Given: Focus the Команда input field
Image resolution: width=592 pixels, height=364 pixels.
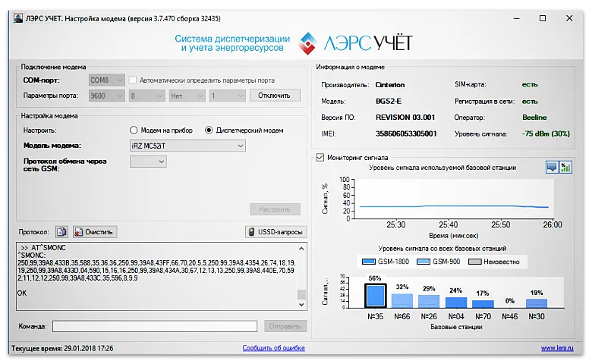Looking at the screenshot, I should 155,326.
